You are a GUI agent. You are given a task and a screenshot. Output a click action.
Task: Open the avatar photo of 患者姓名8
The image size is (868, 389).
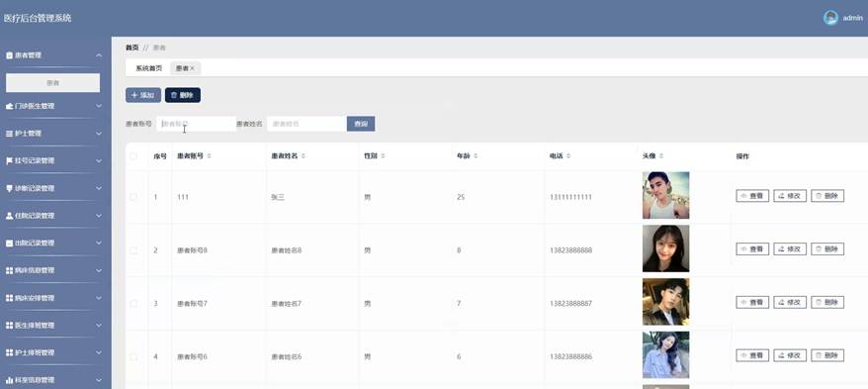point(666,248)
